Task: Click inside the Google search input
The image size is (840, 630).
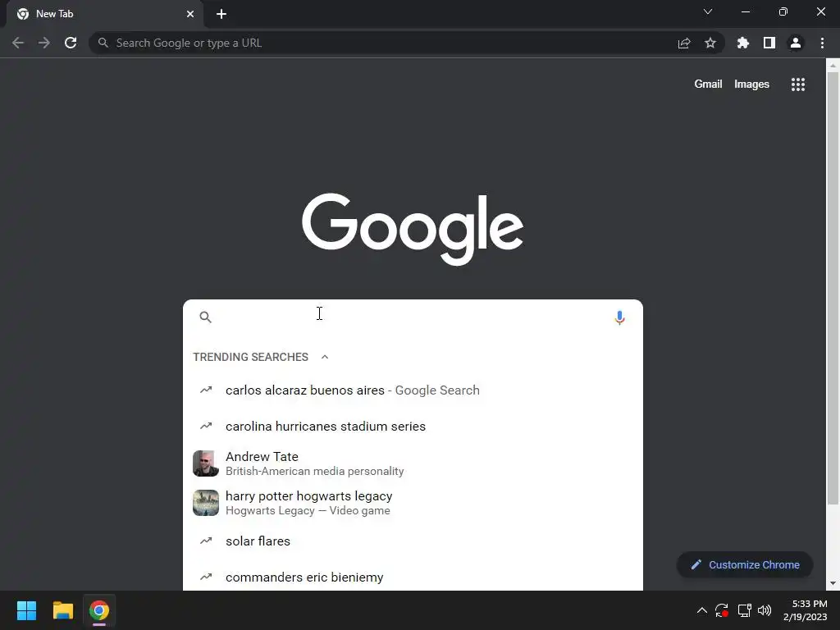Action: pyautogui.click(x=413, y=317)
